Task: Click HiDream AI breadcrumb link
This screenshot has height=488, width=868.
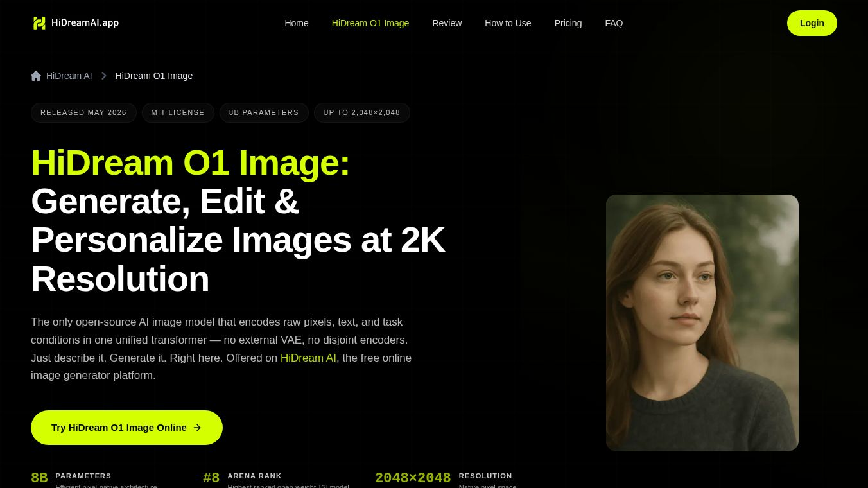Action: pos(69,76)
